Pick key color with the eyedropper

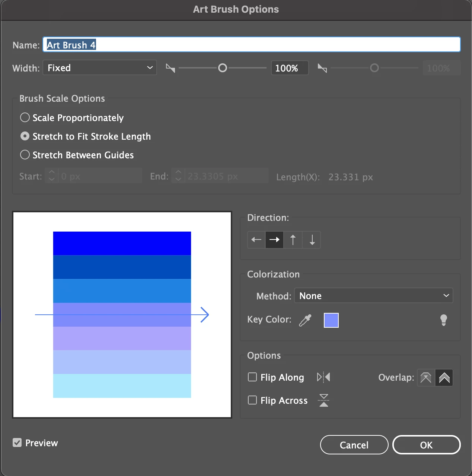coord(305,320)
